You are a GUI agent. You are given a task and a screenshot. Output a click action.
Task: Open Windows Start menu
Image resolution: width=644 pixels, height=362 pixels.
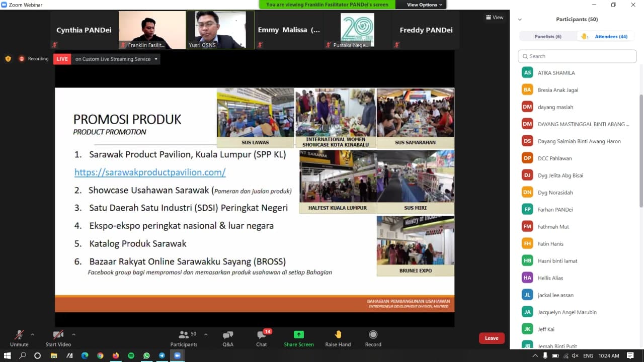pos(8,355)
